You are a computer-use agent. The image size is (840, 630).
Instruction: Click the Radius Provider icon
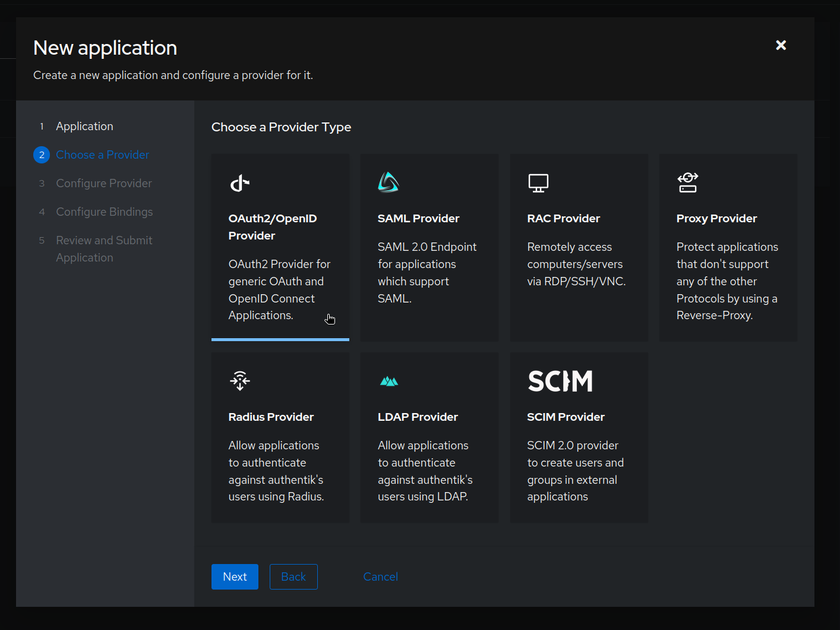[240, 380]
